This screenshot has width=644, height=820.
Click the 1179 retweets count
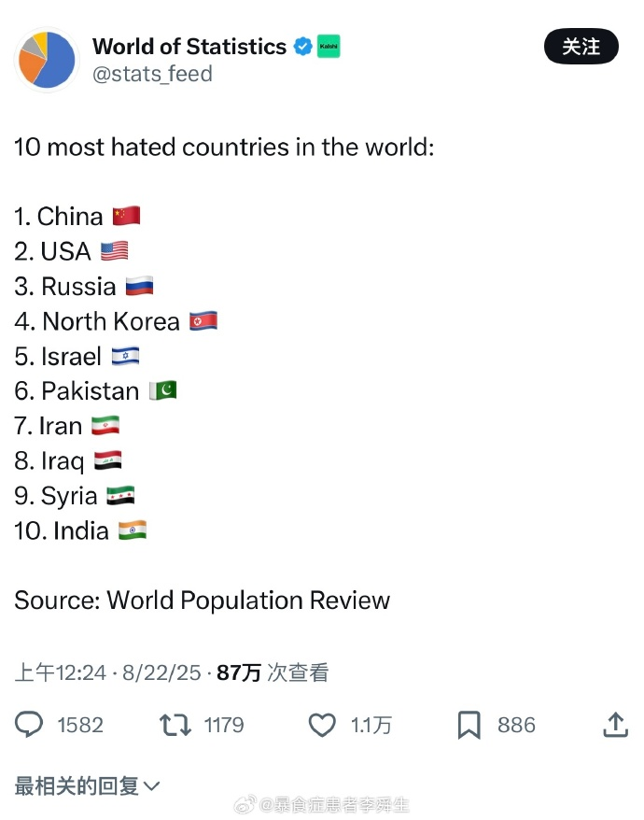(x=224, y=726)
